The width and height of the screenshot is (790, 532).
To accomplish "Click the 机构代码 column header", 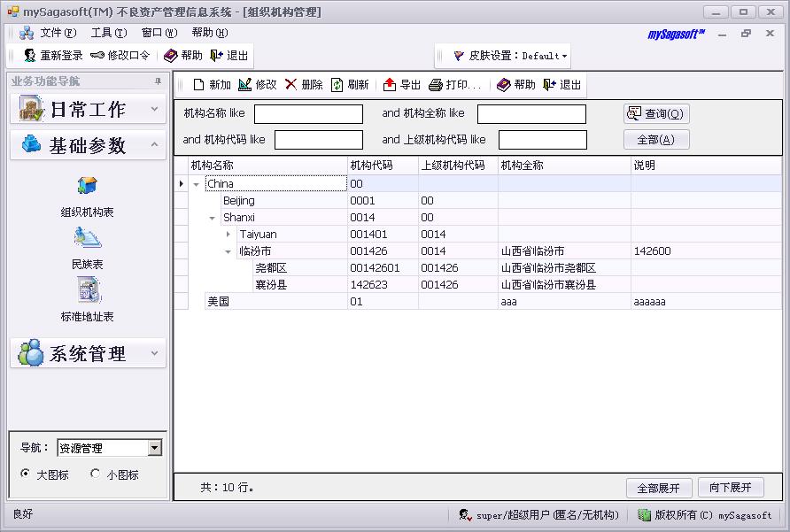I will click(x=383, y=166).
